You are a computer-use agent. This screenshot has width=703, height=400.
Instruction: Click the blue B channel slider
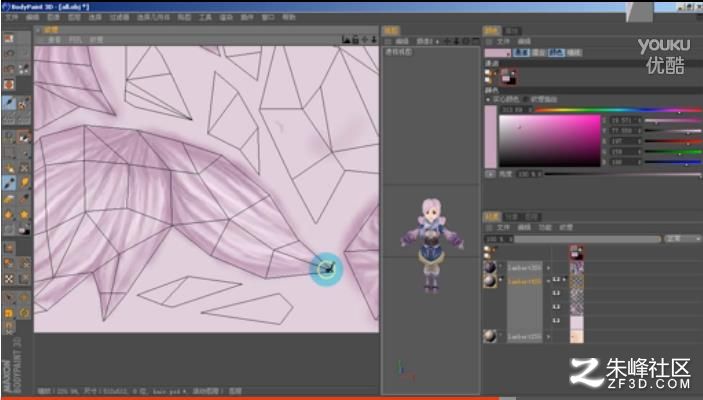coord(673,162)
